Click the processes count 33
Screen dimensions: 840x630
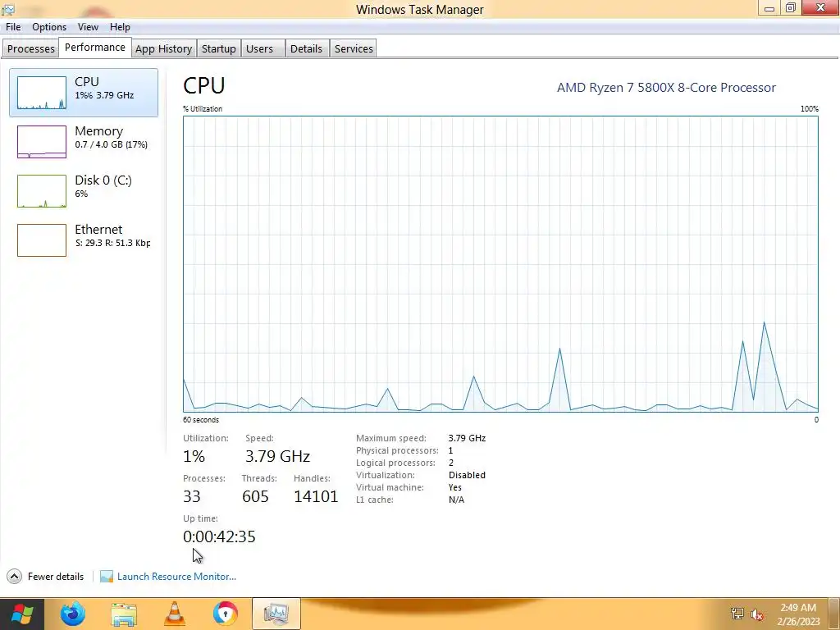coord(192,496)
